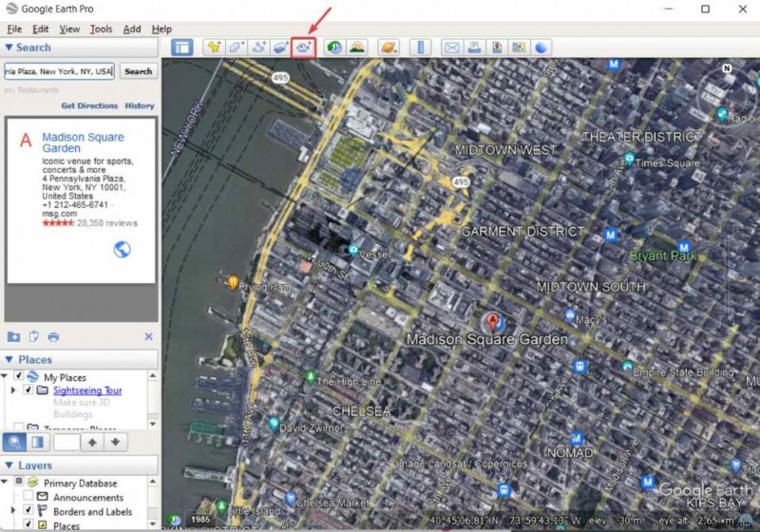Save search results to My Places folder icon
Screen dimensions: 760x532
[x=13, y=336]
